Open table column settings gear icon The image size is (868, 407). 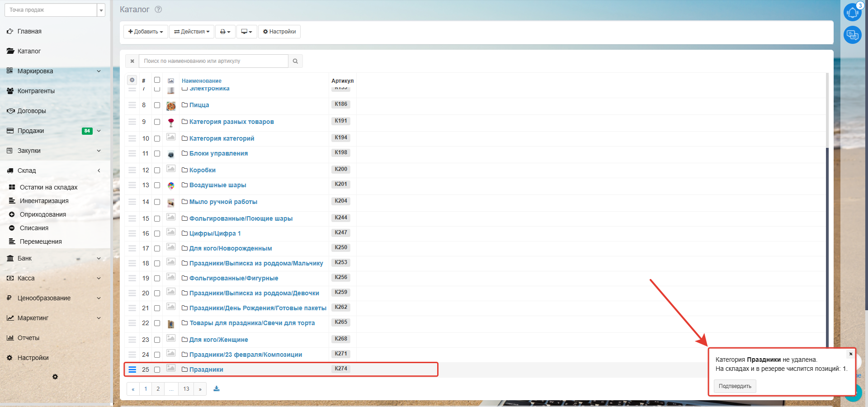[x=132, y=80]
